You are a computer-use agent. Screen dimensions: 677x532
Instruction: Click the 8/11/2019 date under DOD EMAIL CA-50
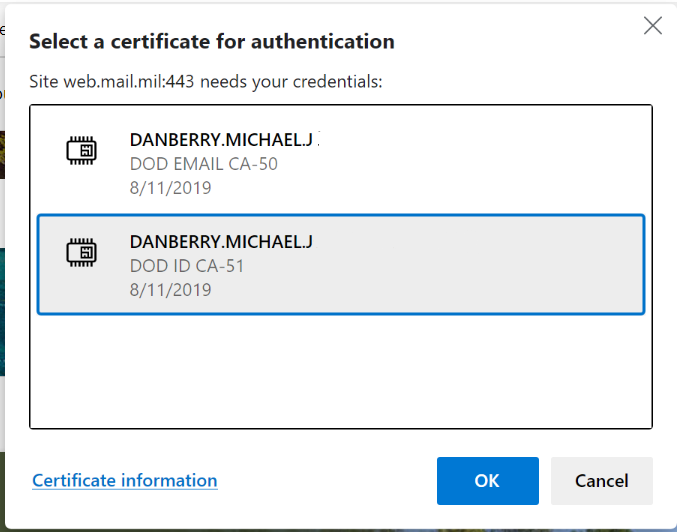[x=170, y=187]
